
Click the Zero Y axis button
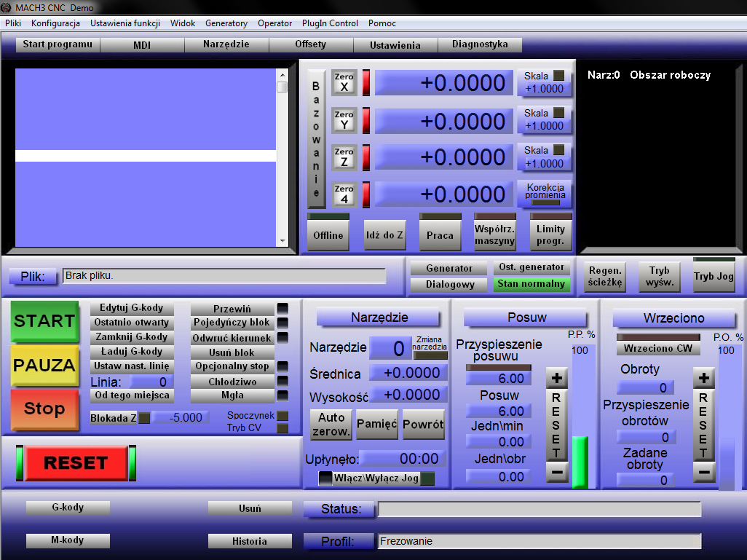coord(344,120)
